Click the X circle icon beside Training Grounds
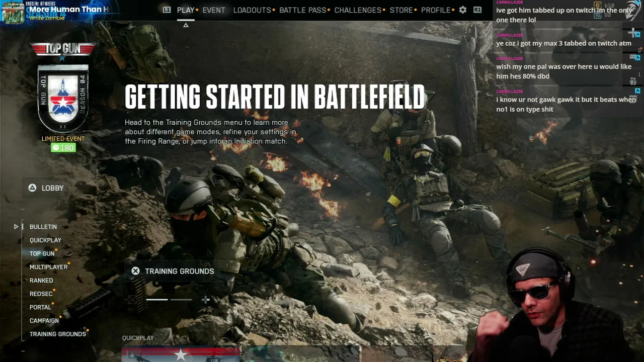Screen dimensions: 644x362 point(135,271)
